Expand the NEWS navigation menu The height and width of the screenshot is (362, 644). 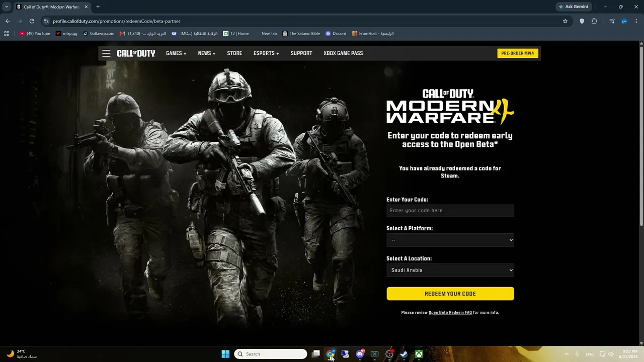tap(206, 53)
